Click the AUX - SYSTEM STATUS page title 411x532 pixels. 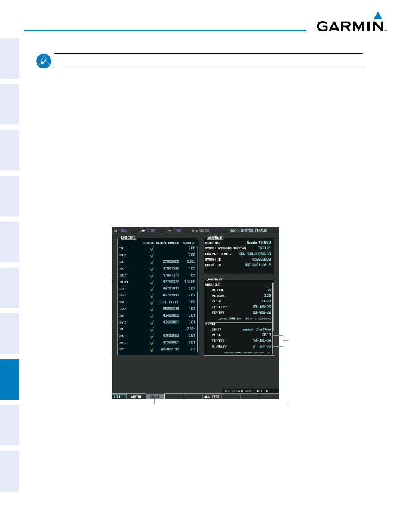point(248,230)
